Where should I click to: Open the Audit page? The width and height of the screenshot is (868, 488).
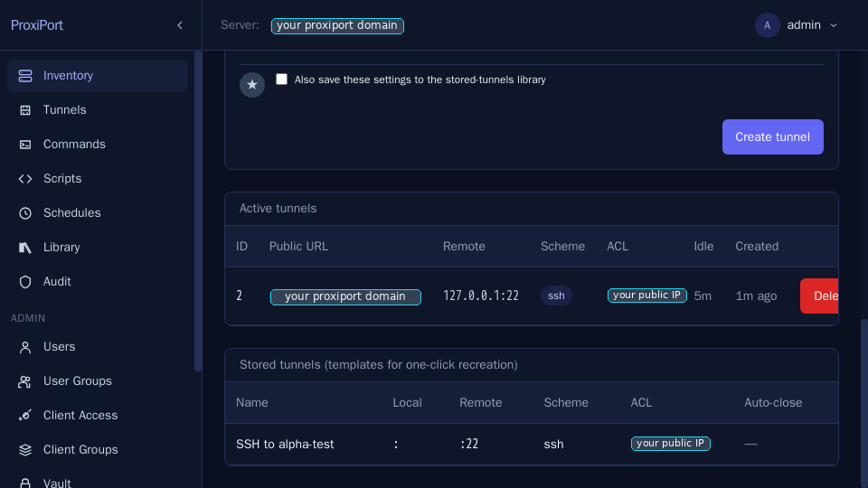(97, 282)
